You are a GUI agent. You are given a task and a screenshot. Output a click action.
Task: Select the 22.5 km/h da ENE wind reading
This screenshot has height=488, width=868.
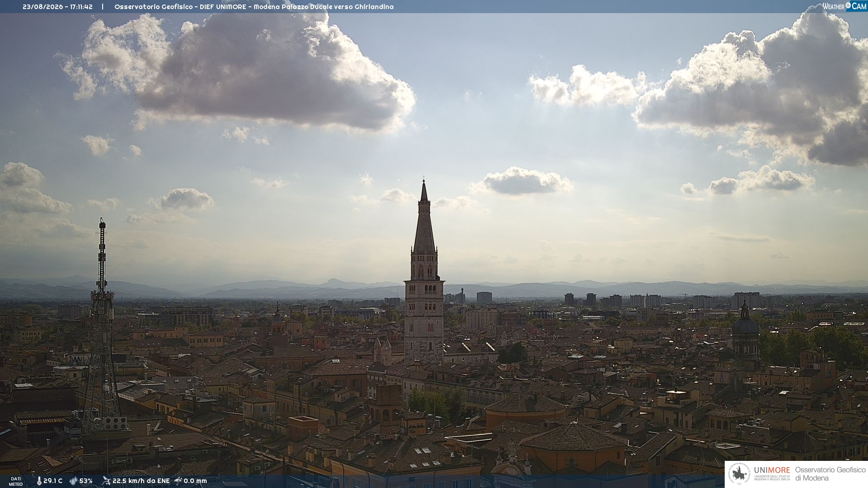141,481
